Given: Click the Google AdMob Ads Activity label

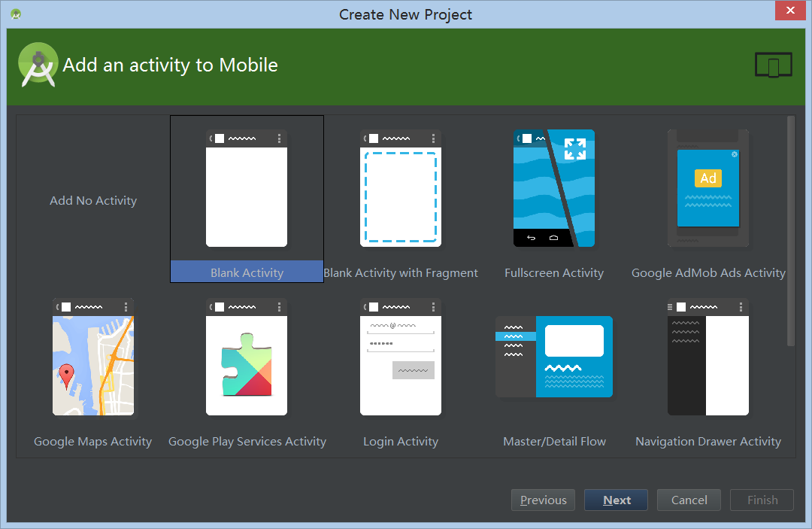Looking at the screenshot, I should (708, 272).
